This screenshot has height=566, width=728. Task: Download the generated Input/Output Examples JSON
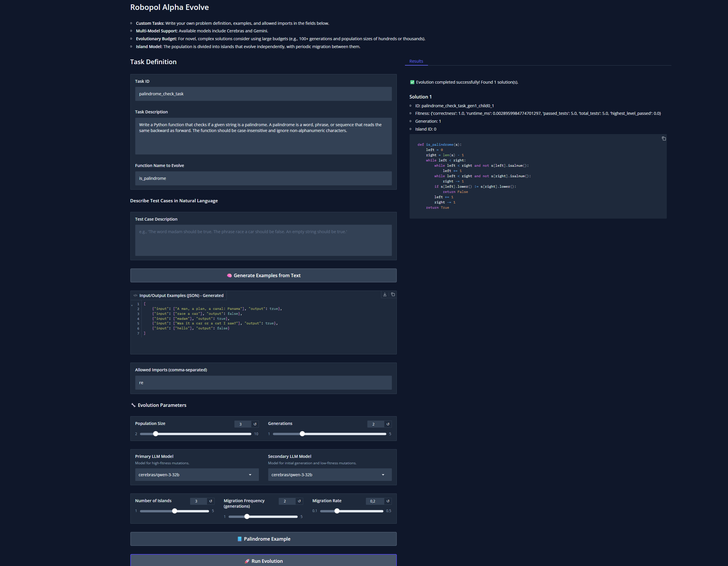[x=385, y=294]
